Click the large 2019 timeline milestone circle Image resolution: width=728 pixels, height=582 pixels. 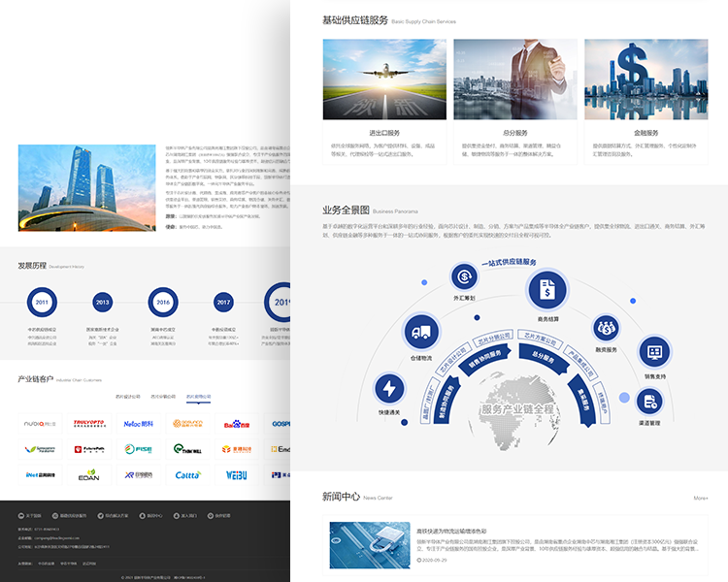point(278,302)
